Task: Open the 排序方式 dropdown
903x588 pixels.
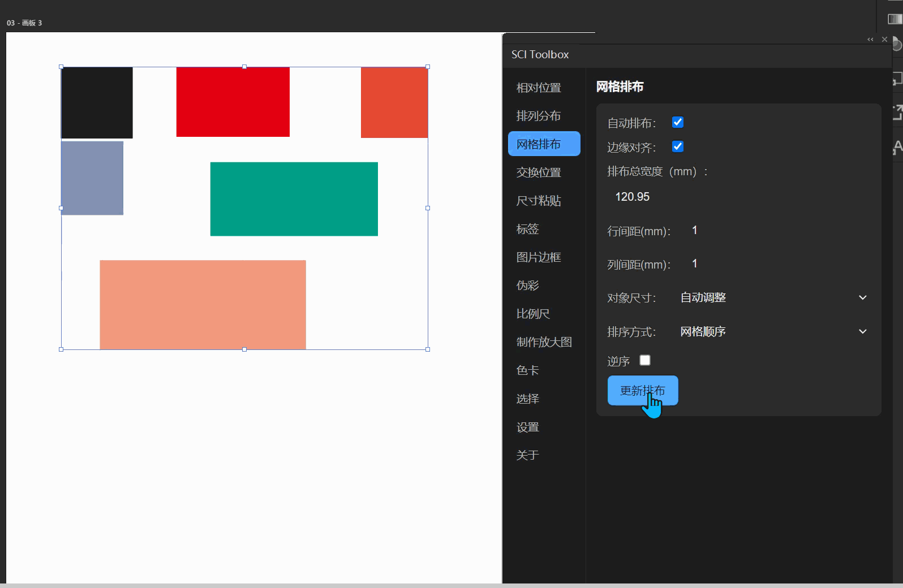Action: 773,331
